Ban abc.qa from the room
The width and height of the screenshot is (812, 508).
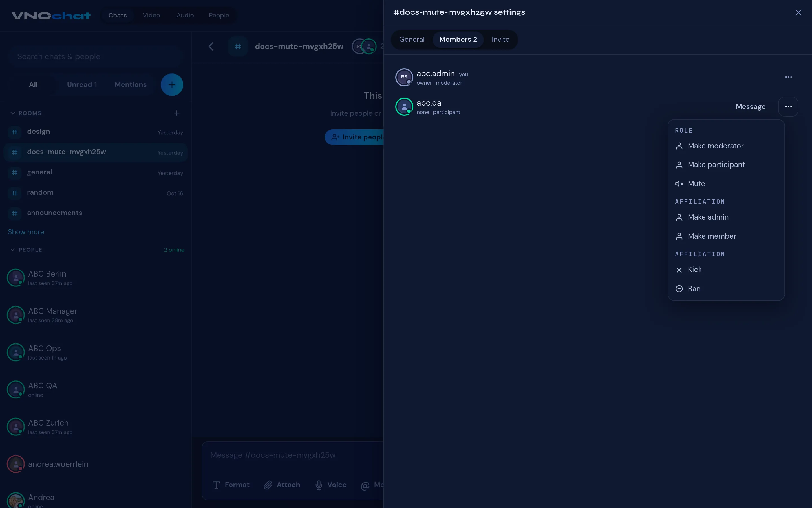[x=726, y=289]
